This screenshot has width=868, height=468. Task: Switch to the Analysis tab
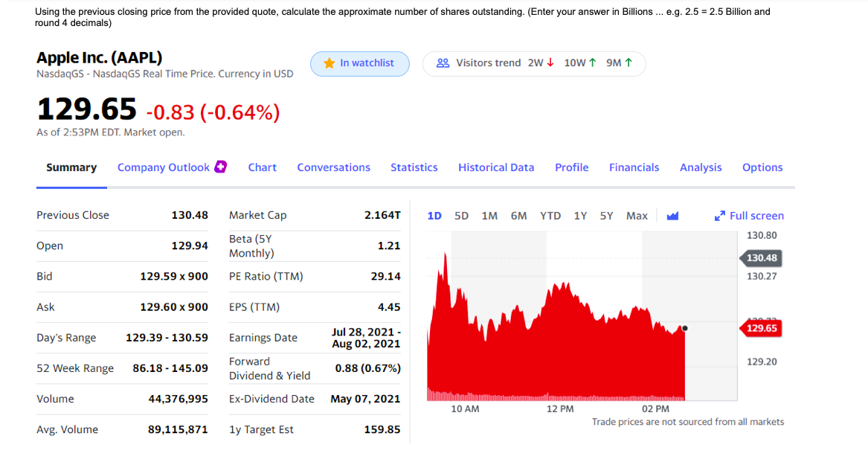(x=701, y=167)
